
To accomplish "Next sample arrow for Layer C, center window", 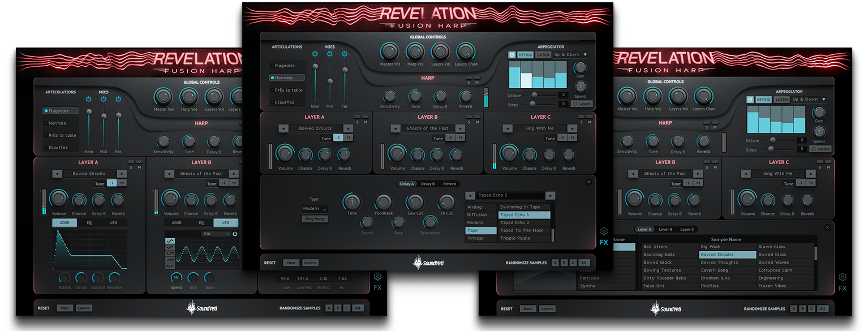I will pos(573,128).
